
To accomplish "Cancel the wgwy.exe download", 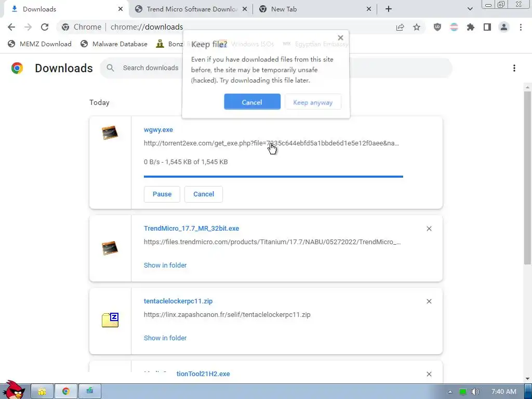I will (204, 194).
